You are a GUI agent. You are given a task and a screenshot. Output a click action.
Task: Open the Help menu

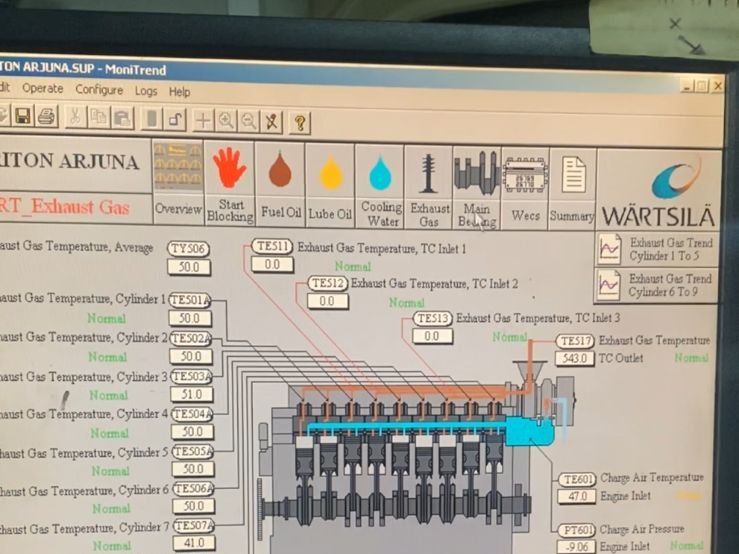click(x=180, y=91)
